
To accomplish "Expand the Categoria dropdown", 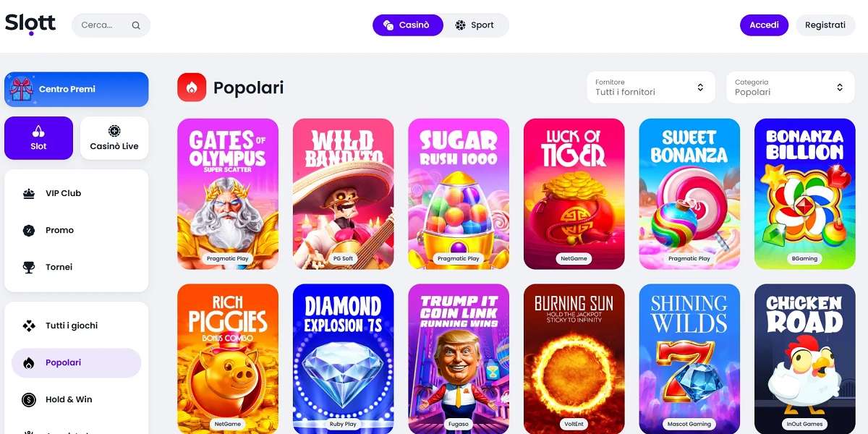I will point(790,88).
